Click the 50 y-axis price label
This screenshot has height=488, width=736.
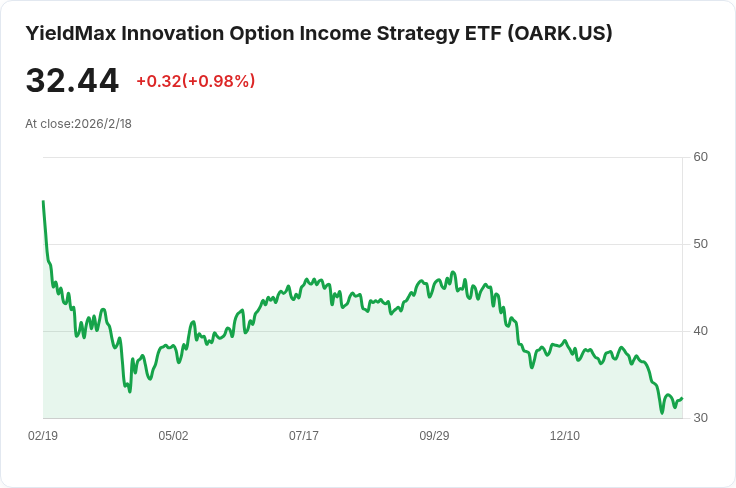[x=700, y=244]
